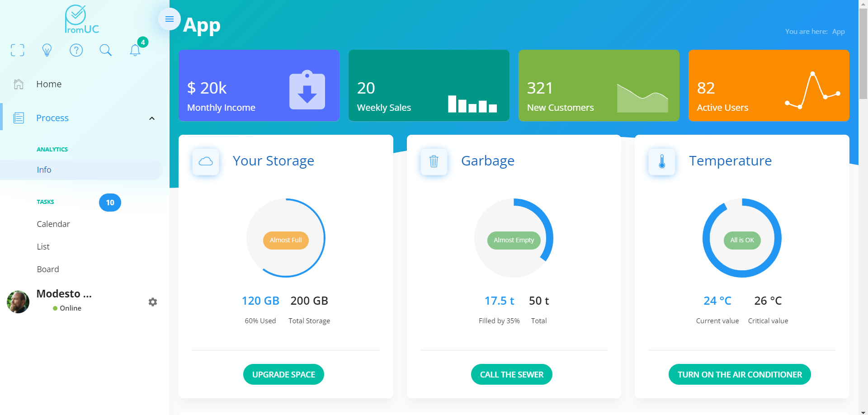Collapse the Process menu chevron
Viewport: 868px width, 415px height.
click(x=152, y=118)
